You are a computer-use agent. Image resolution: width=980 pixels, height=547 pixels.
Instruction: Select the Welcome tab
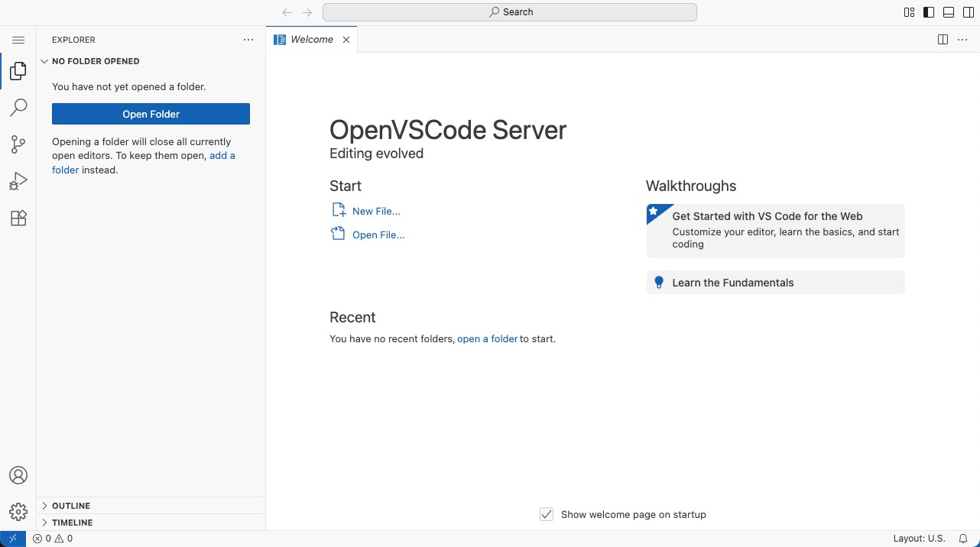coord(312,40)
